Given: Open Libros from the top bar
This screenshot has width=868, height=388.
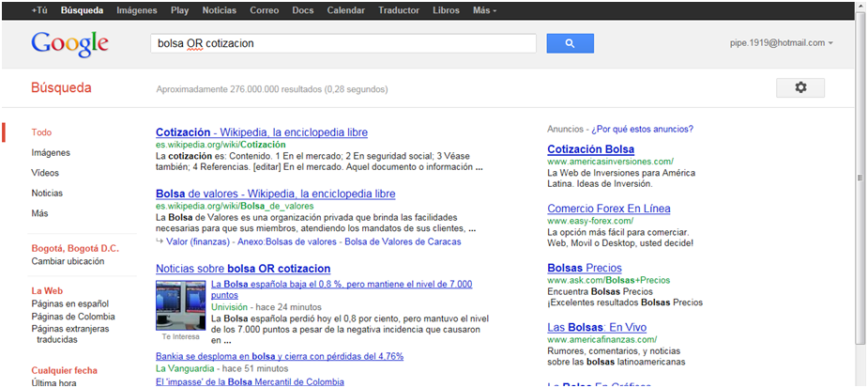Looking at the screenshot, I should coord(446,10).
